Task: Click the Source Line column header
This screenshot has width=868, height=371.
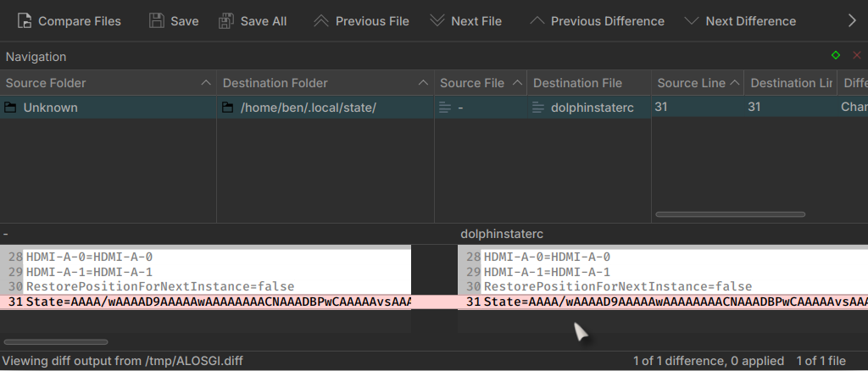Action: click(x=691, y=83)
